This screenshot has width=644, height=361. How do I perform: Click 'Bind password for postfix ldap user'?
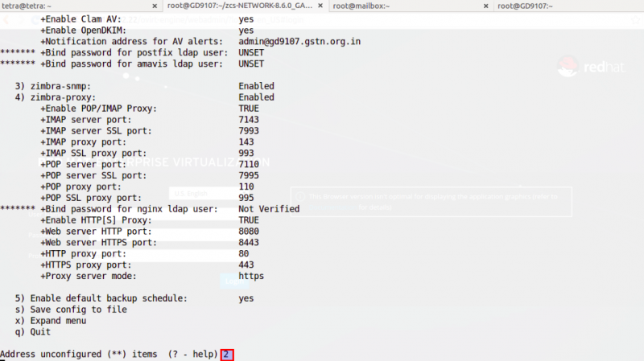point(134,52)
